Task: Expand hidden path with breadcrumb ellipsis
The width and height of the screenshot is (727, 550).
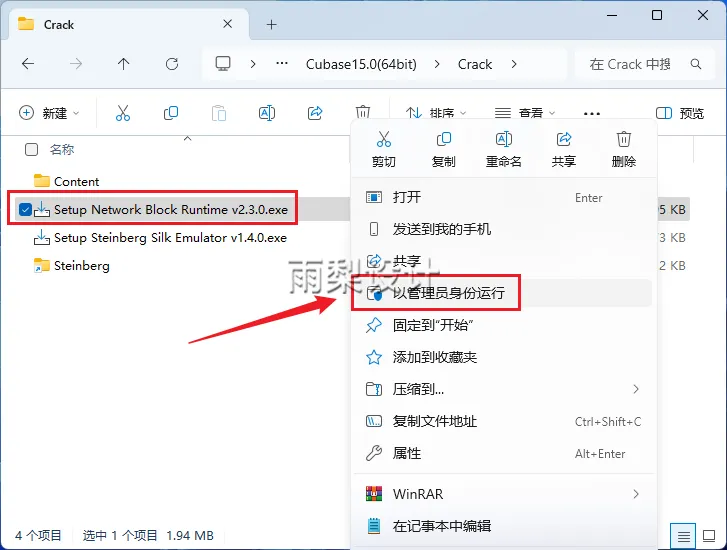Action: click(282, 64)
